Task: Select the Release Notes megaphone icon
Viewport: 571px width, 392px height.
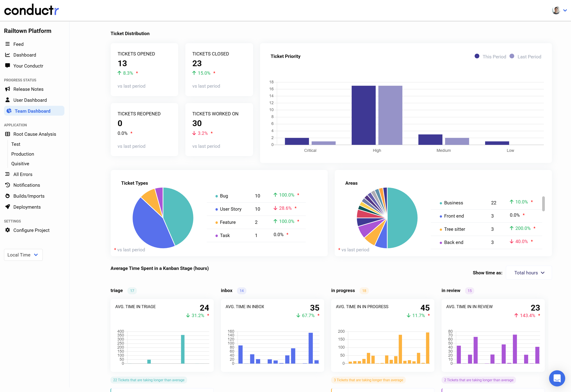Action: point(8,89)
